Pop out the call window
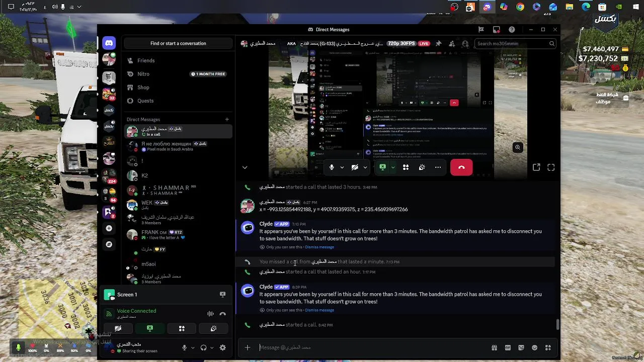The image size is (644, 362). 536,167
